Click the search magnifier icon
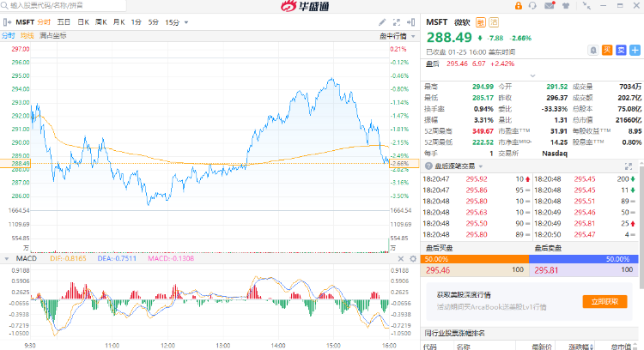 4,5
